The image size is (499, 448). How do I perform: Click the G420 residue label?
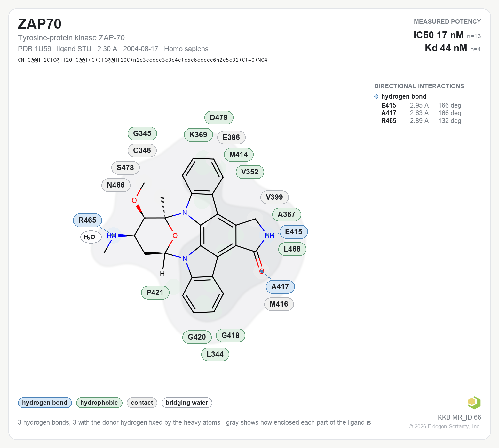click(197, 337)
